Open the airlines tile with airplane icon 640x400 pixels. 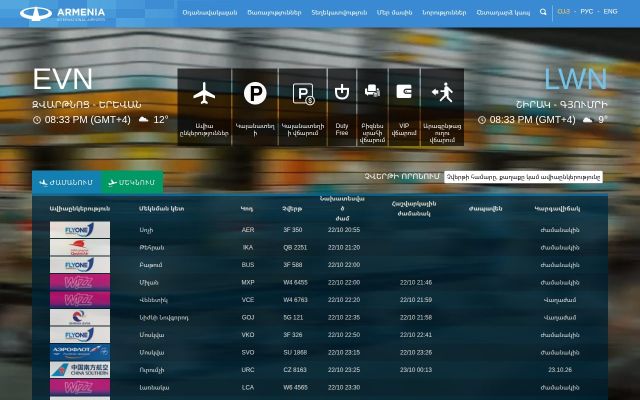pos(204,107)
